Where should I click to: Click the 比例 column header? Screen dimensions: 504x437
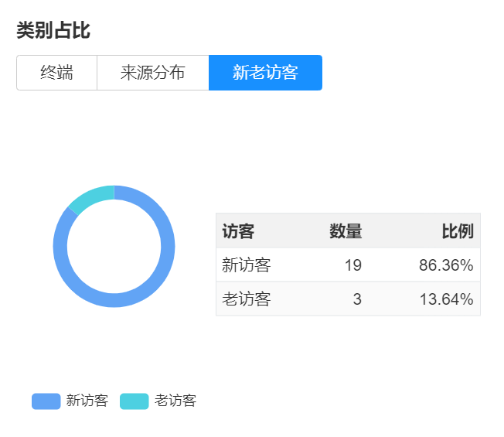coord(457,231)
